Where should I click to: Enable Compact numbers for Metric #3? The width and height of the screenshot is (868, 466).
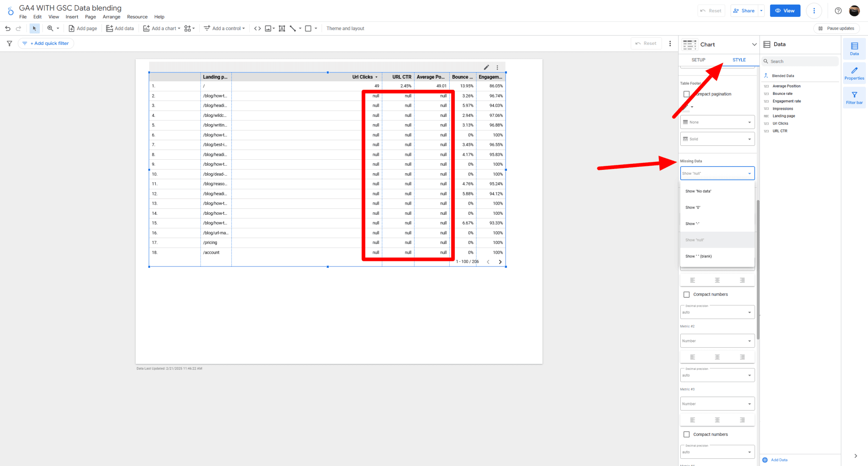(687, 434)
